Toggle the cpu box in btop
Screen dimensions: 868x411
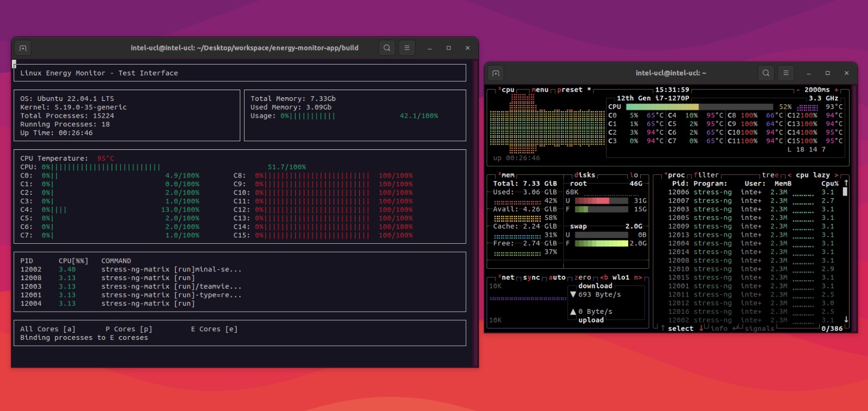coord(506,90)
